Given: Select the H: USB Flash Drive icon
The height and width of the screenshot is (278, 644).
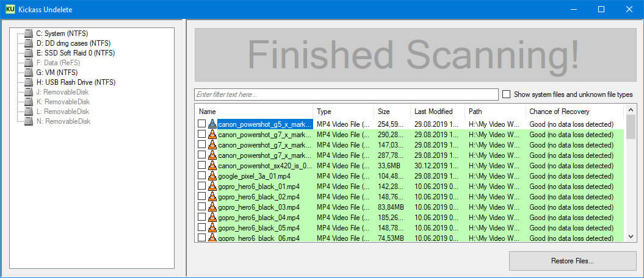Looking at the screenshot, I should tap(29, 82).
